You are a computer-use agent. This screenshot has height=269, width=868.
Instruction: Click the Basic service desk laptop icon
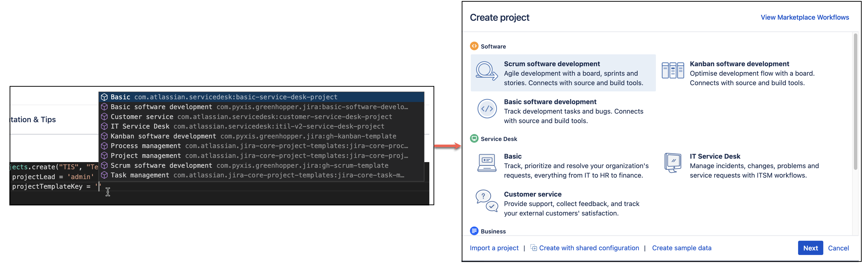(487, 163)
